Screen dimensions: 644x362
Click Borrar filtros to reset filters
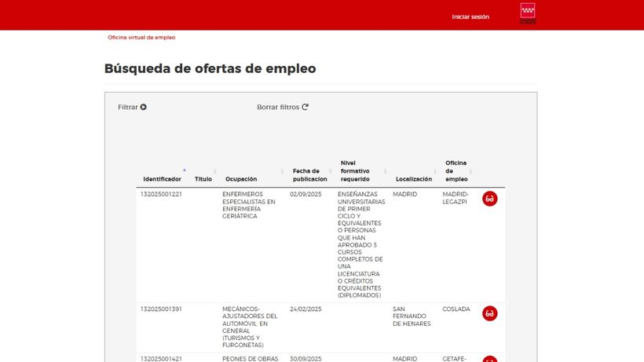click(278, 107)
